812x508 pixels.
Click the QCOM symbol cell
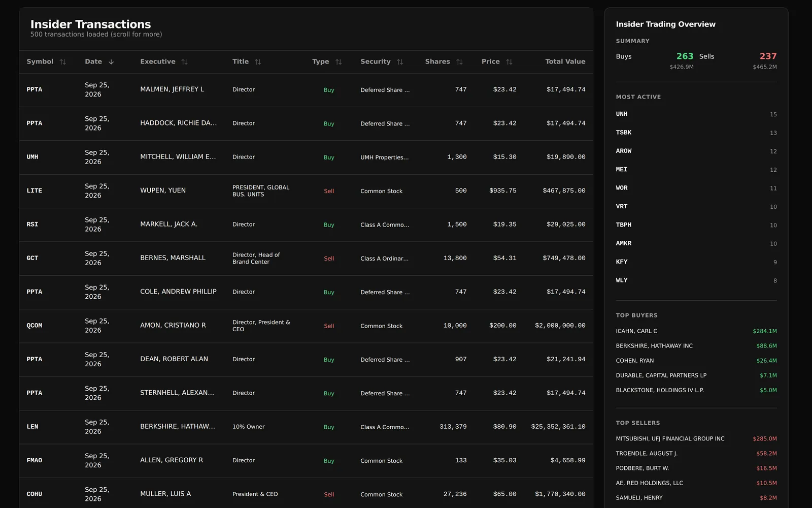click(35, 326)
